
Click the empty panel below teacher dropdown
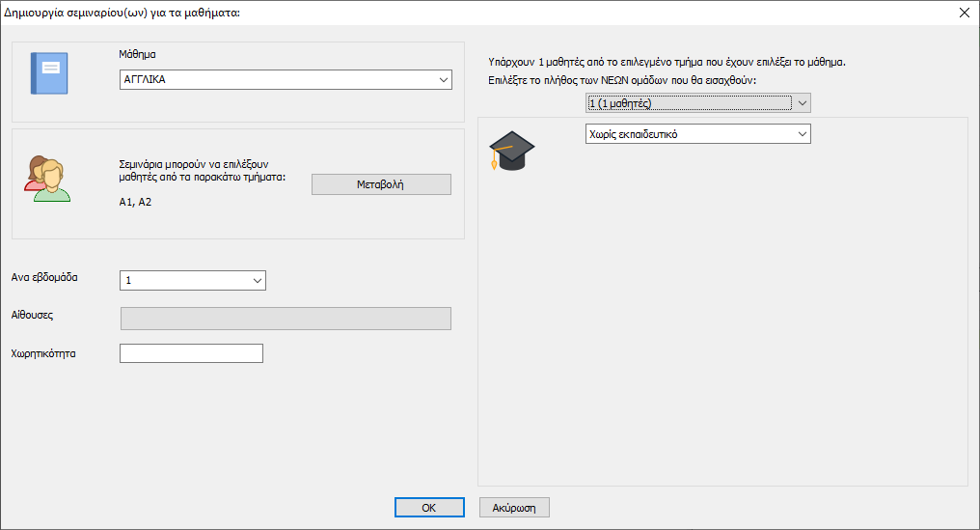(x=723, y=319)
